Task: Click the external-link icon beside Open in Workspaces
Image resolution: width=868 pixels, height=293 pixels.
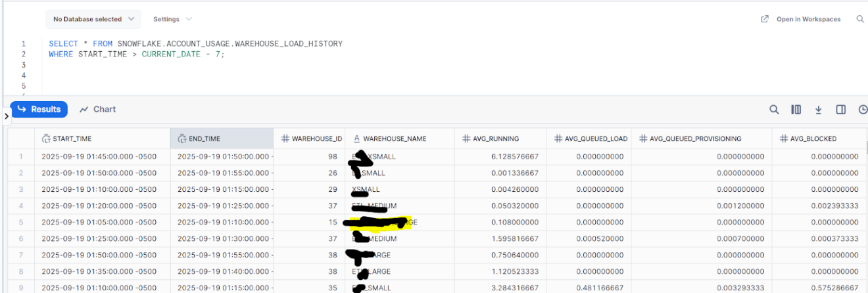Action: [765, 19]
